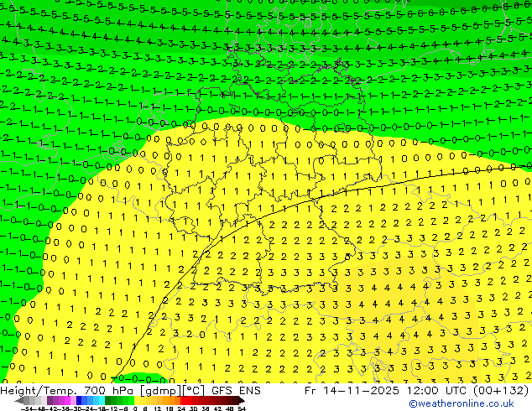Click the cyan swatch in the colour scale

coord(102,400)
